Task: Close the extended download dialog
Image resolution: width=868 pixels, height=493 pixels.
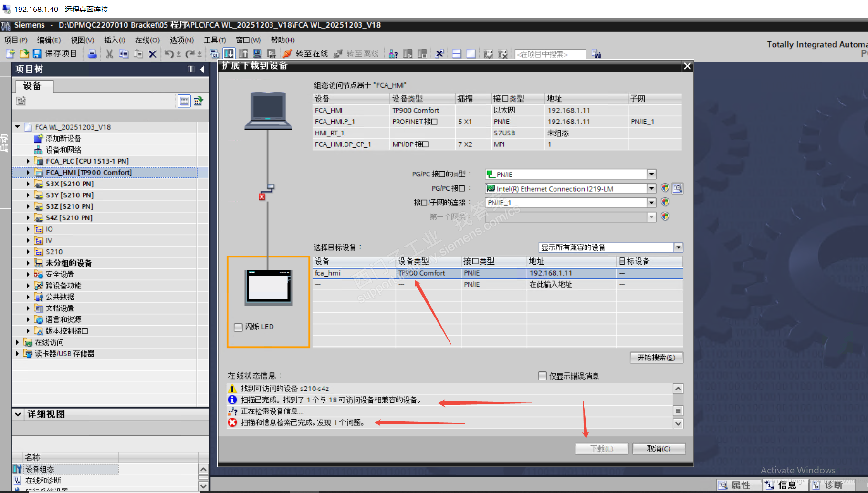Action: 687,66
